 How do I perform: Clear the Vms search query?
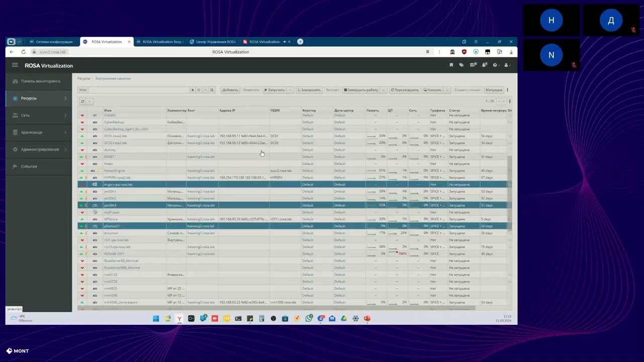[x=192, y=90]
